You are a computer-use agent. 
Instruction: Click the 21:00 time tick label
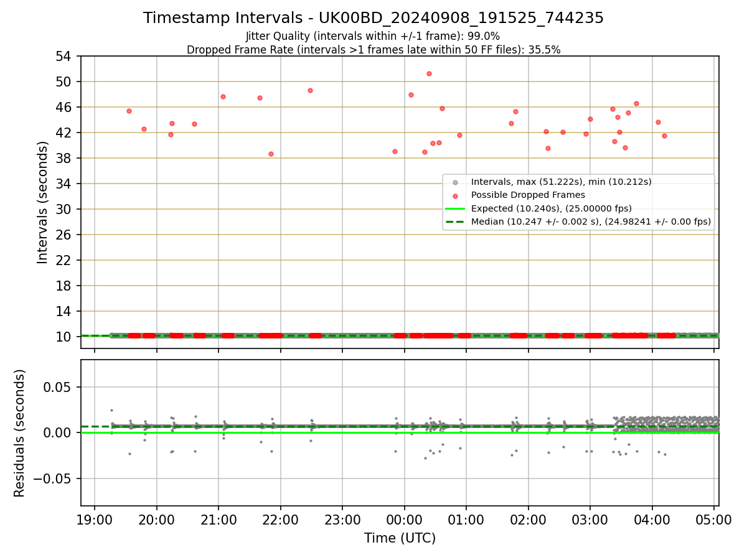click(x=218, y=520)
